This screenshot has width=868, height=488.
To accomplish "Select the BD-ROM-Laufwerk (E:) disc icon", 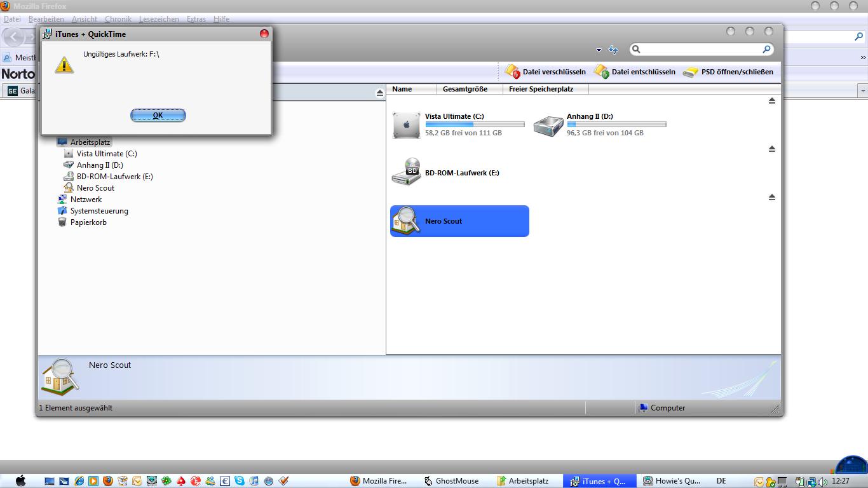I will [406, 172].
